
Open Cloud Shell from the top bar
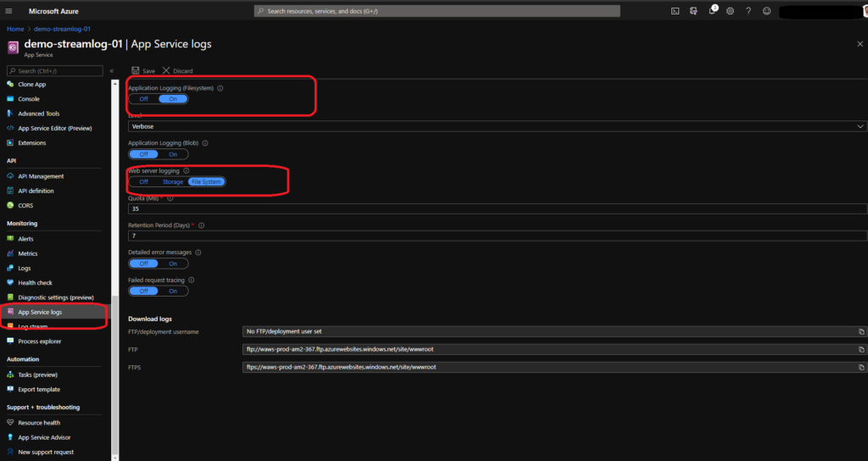[x=675, y=11]
